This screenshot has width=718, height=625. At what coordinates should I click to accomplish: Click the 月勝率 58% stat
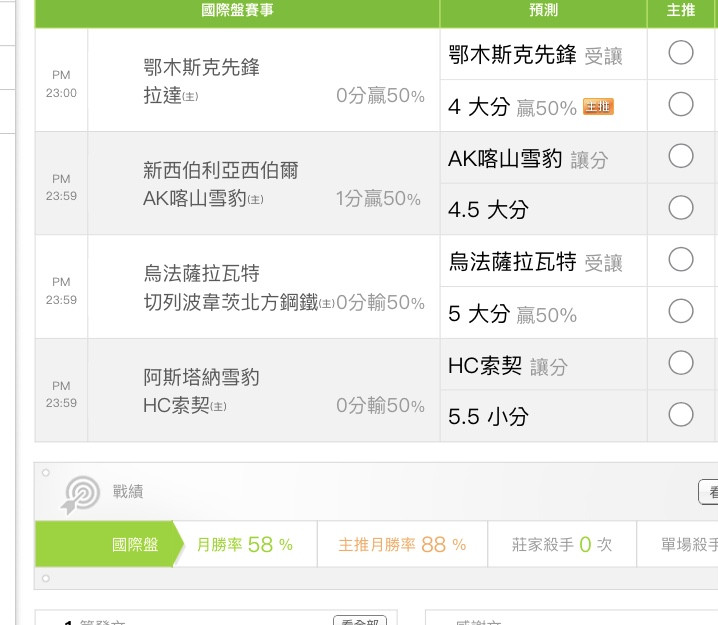coord(245,544)
